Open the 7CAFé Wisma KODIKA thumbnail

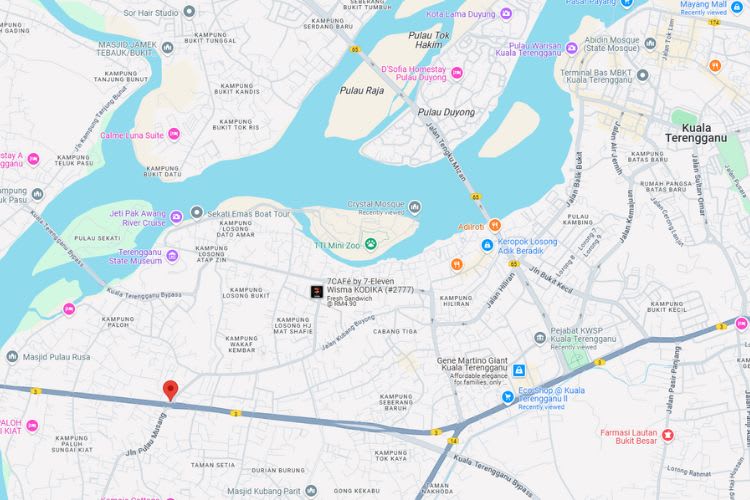tap(317, 291)
